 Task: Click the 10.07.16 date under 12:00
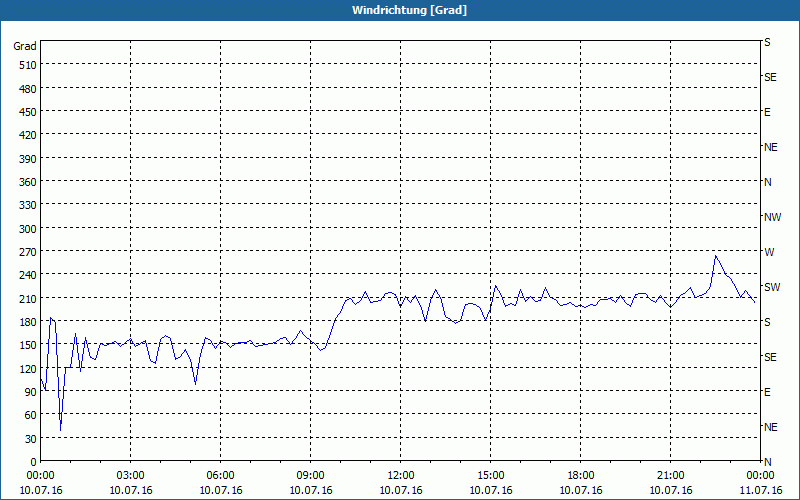click(401, 490)
